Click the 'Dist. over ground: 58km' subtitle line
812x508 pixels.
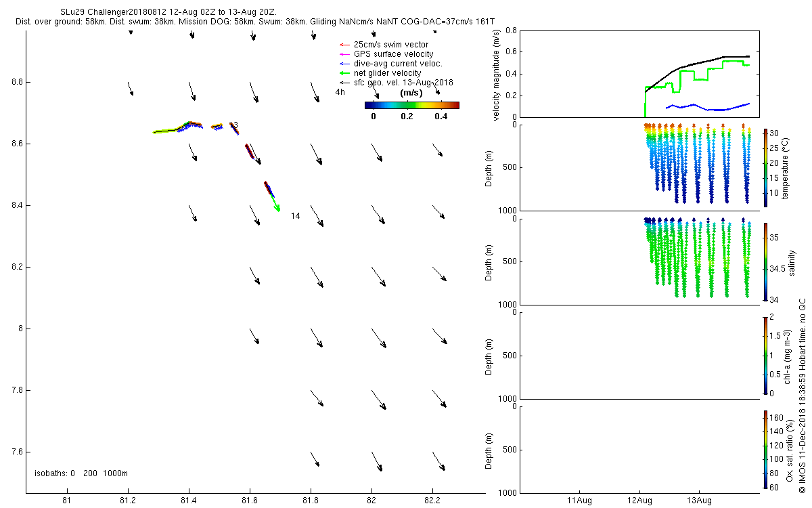pyautogui.click(x=256, y=22)
